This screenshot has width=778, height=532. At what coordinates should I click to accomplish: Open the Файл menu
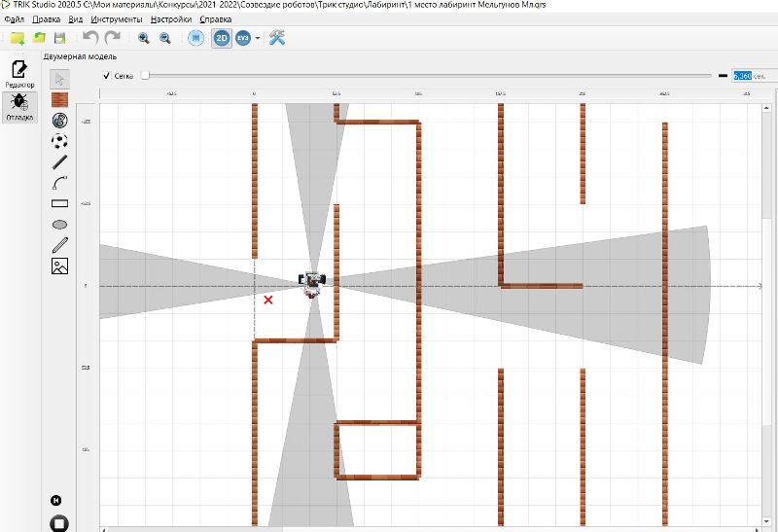tap(15, 18)
